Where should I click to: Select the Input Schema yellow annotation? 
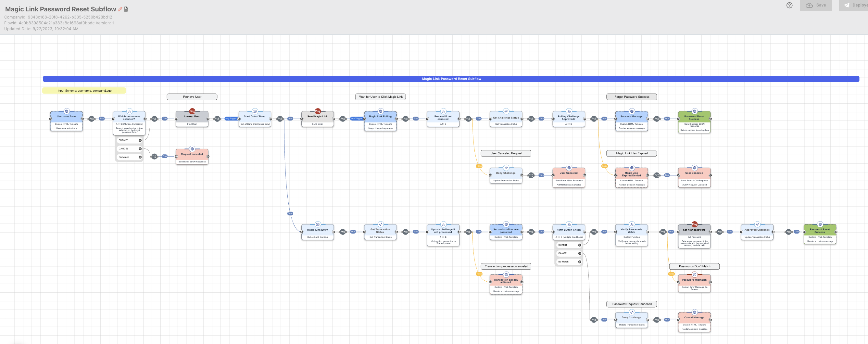84,91
